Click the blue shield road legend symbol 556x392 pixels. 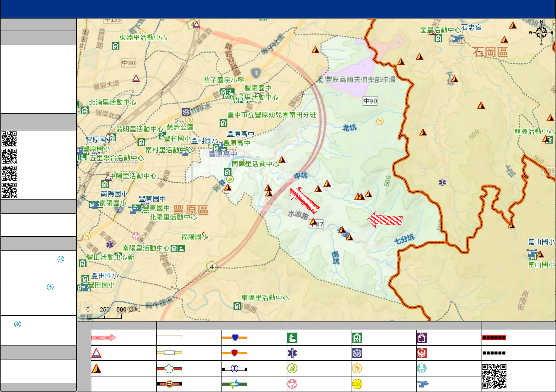235,338
